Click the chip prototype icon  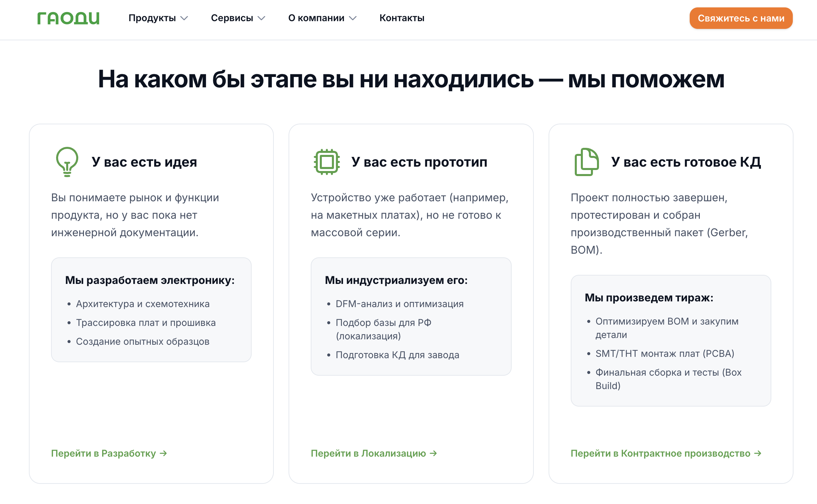pos(327,162)
